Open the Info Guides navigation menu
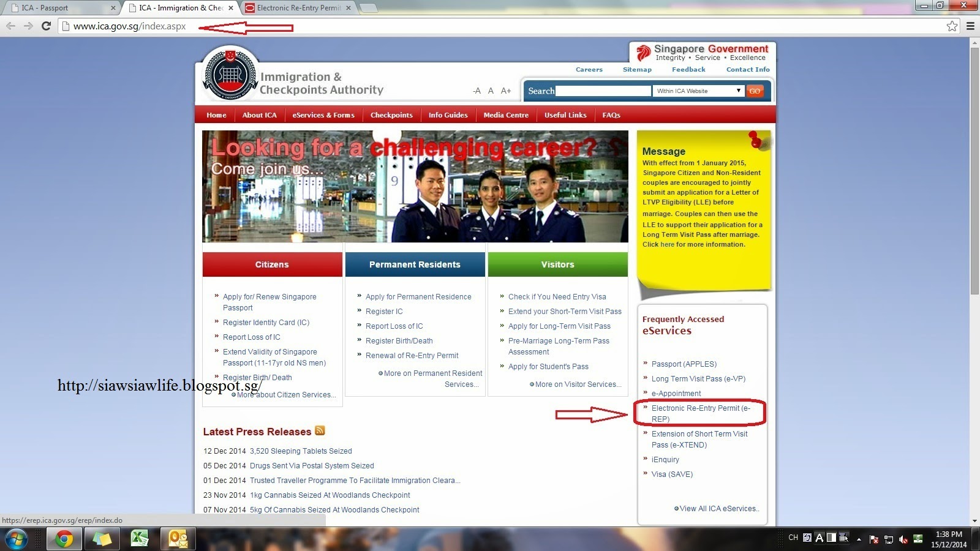Image resolution: width=980 pixels, height=551 pixels. 448,115
